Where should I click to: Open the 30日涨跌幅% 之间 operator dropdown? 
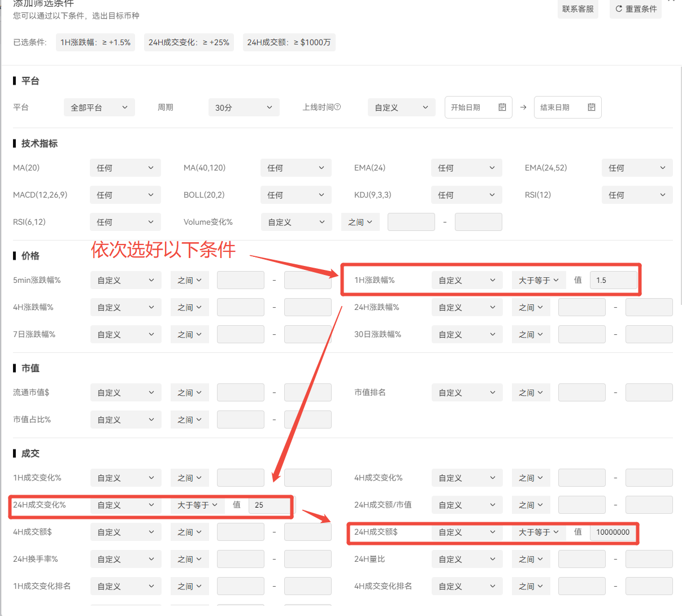[x=531, y=334]
